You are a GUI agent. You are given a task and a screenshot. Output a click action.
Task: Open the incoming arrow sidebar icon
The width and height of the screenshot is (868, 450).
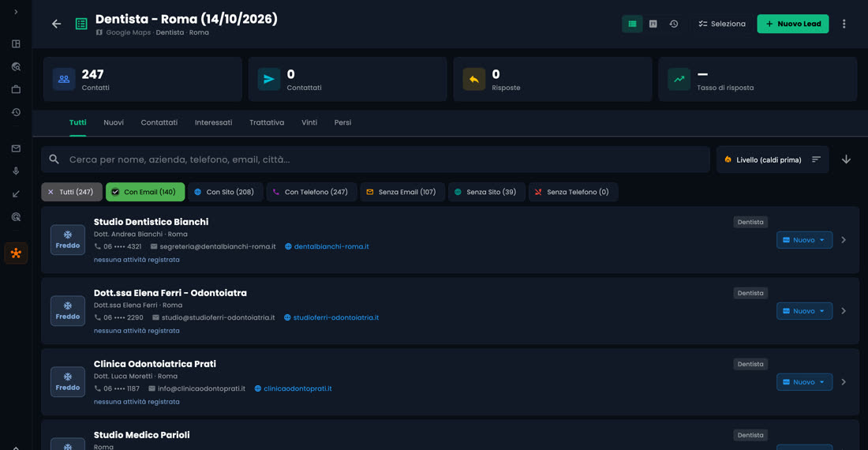coord(16,193)
